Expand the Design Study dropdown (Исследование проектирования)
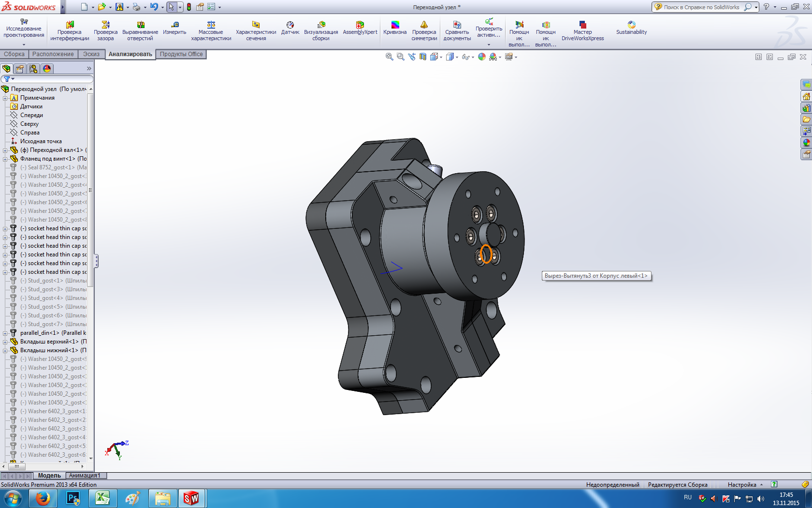812x508 pixels. pyautogui.click(x=24, y=45)
